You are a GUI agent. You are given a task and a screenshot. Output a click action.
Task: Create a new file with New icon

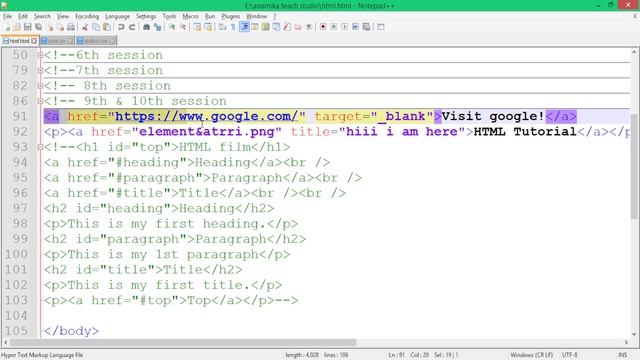7,27
